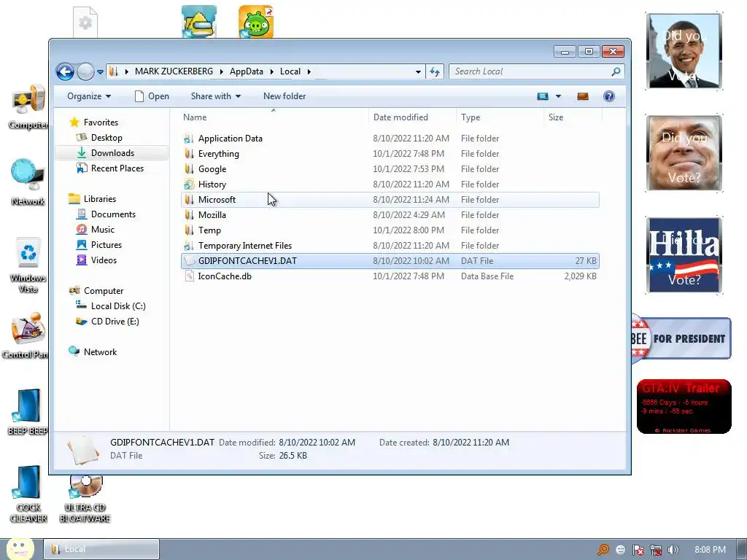Click Open in the toolbar
This screenshot has height=560, width=747.
coord(152,96)
